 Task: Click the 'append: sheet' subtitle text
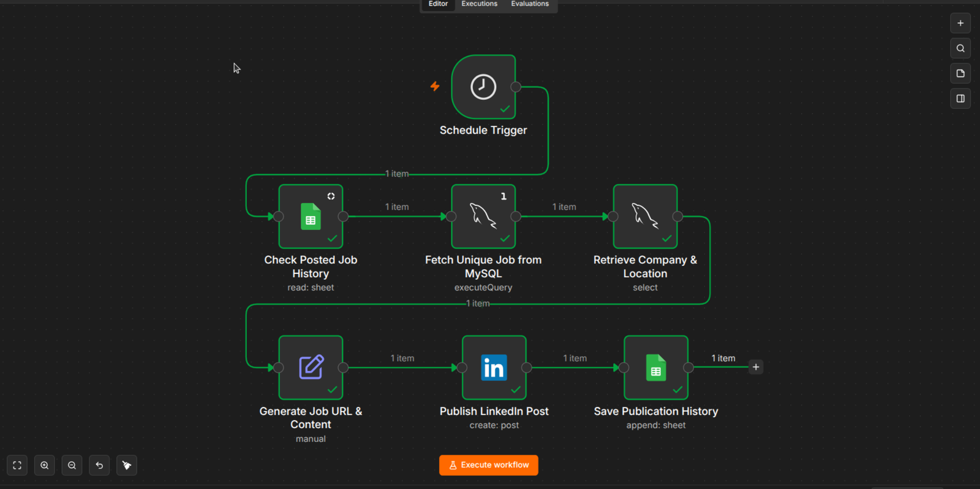656,425
